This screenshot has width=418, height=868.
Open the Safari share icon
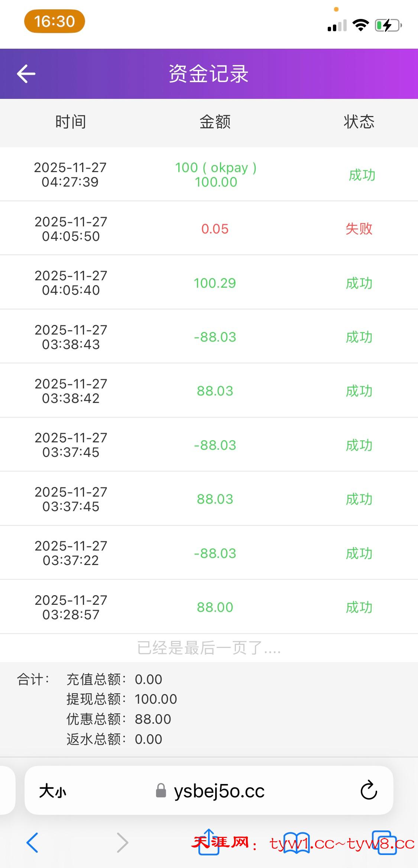tap(209, 842)
